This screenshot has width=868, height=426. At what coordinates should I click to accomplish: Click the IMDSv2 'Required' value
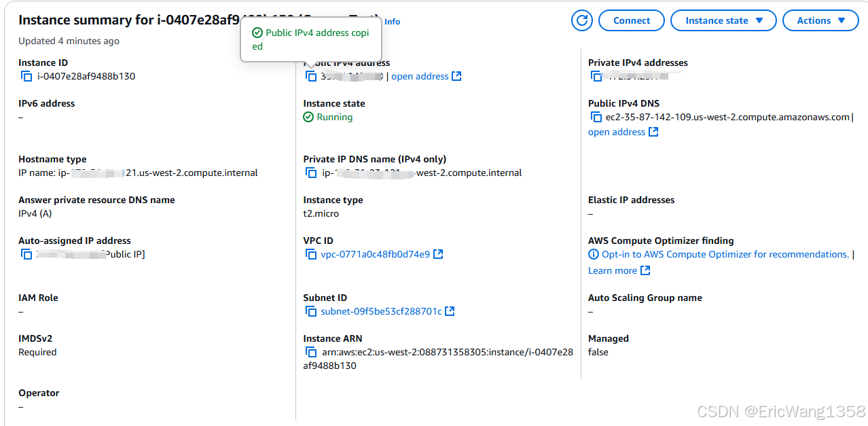(37, 352)
